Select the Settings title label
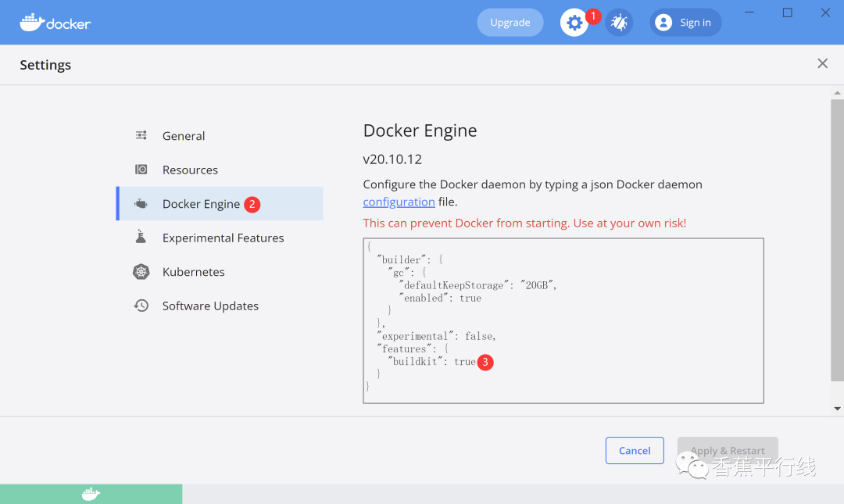The height and width of the screenshot is (504, 844). point(45,65)
